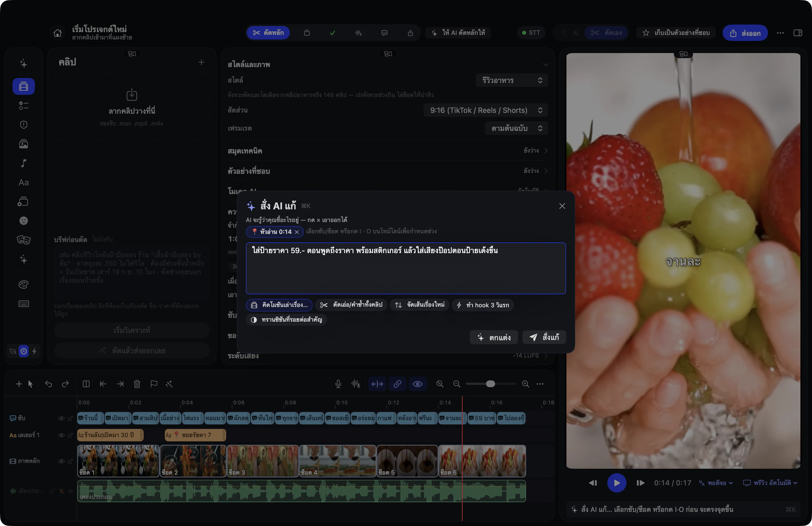The width and height of the screenshot is (812, 526).
Task: Click the AI prompt text field
Action: (x=406, y=268)
